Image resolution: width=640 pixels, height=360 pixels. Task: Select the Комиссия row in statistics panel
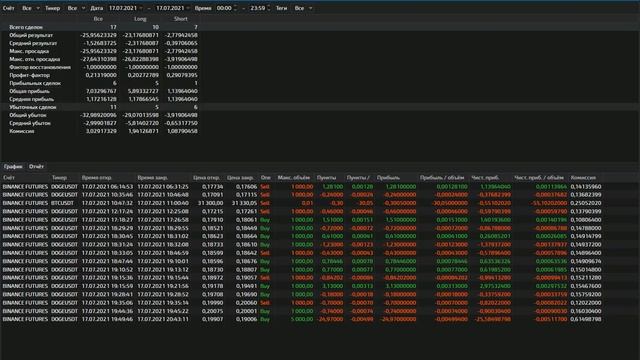pyautogui.click(x=100, y=131)
